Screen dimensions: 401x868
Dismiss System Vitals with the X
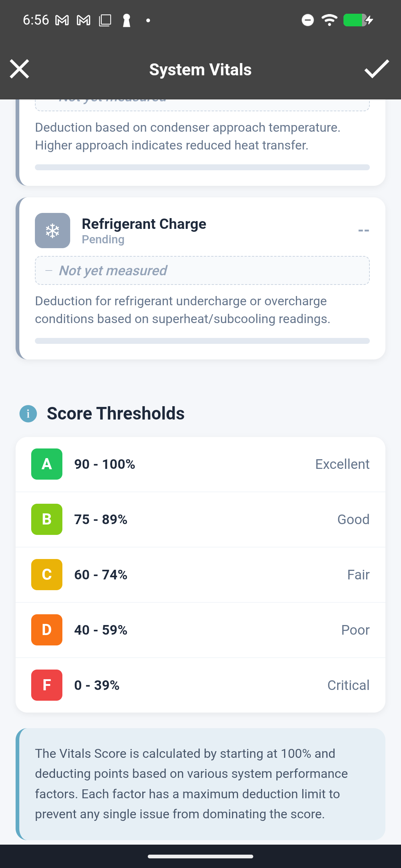point(19,69)
